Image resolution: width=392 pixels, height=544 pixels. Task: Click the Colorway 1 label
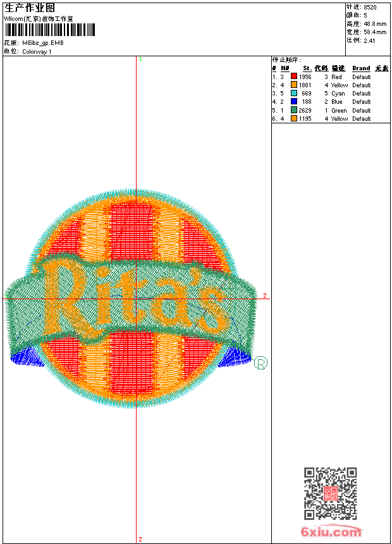(x=37, y=52)
